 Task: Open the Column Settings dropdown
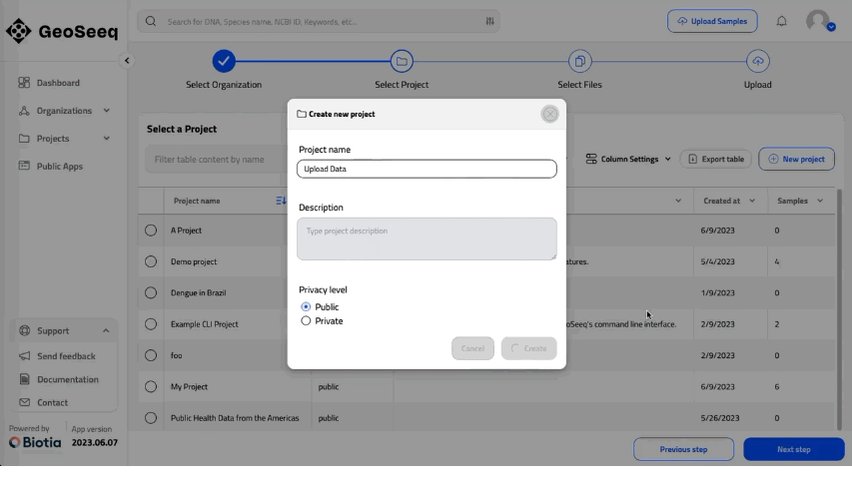pyautogui.click(x=628, y=159)
